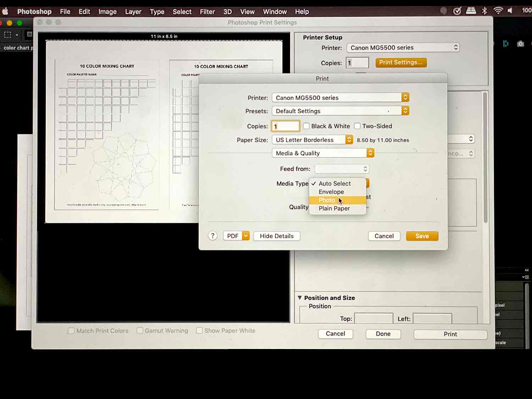Click the Copies field in Print dialog

coord(286,126)
